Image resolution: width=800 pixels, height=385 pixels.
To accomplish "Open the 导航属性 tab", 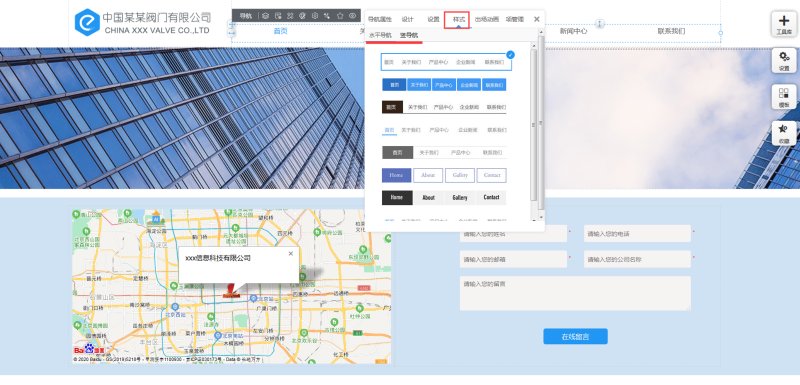I will tap(380, 19).
